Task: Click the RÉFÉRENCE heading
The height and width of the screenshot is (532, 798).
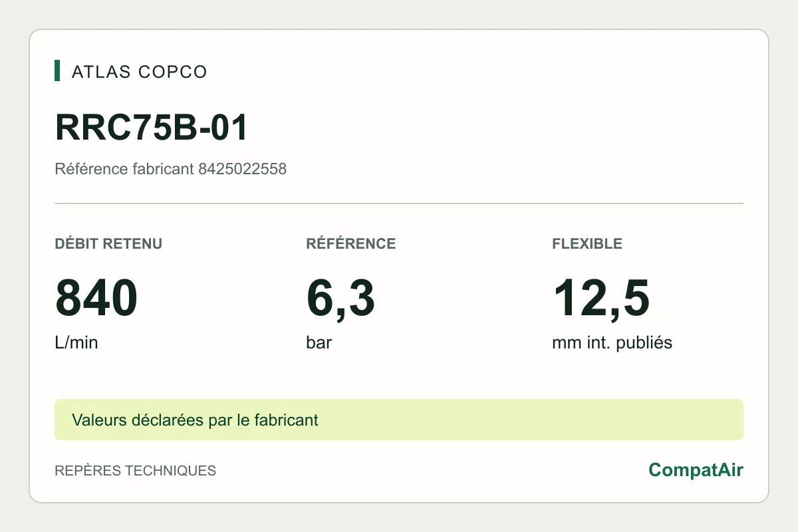Action: point(351,243)
